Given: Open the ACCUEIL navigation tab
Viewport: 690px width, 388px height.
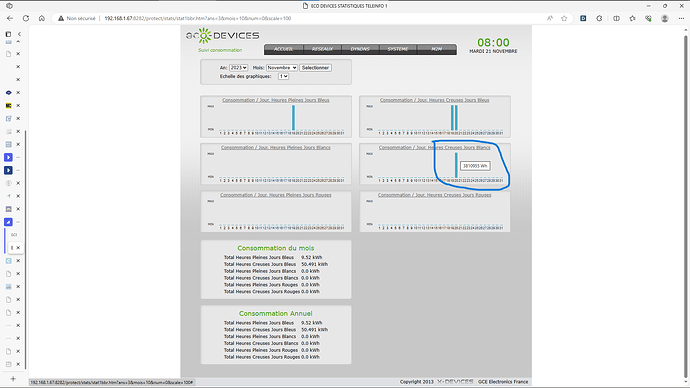Looking at the screenshot, I should coord(283,49).
